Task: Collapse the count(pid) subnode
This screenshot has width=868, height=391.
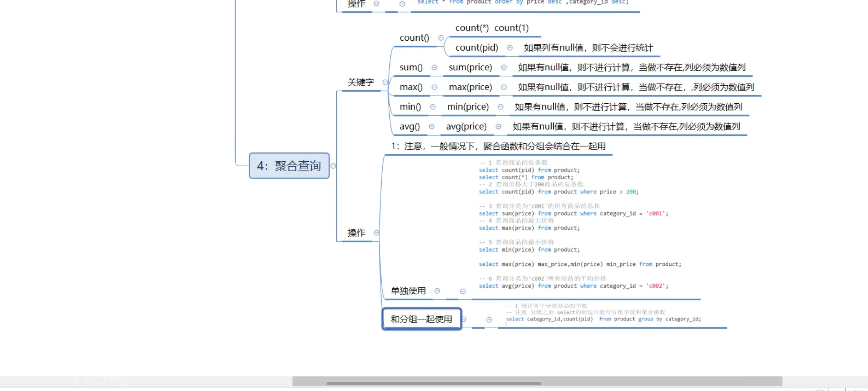Action: (x=510, y=48)
